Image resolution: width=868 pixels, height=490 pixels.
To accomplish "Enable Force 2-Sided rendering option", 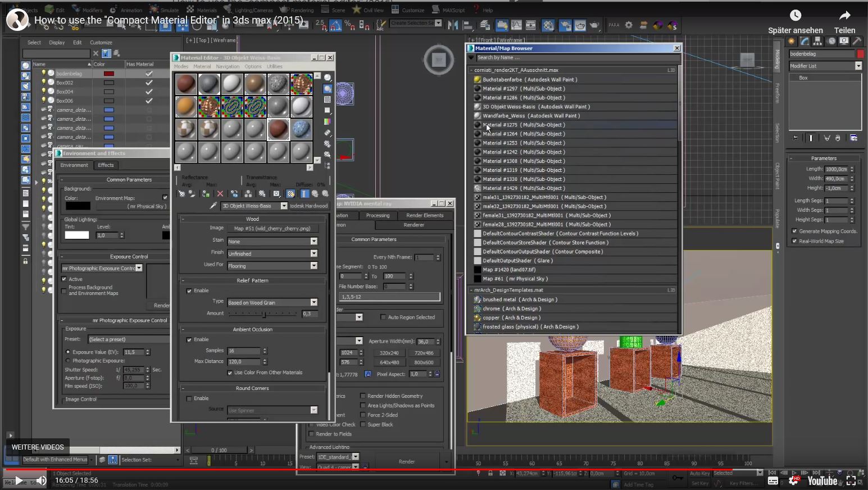I will [x=363, y=415].
